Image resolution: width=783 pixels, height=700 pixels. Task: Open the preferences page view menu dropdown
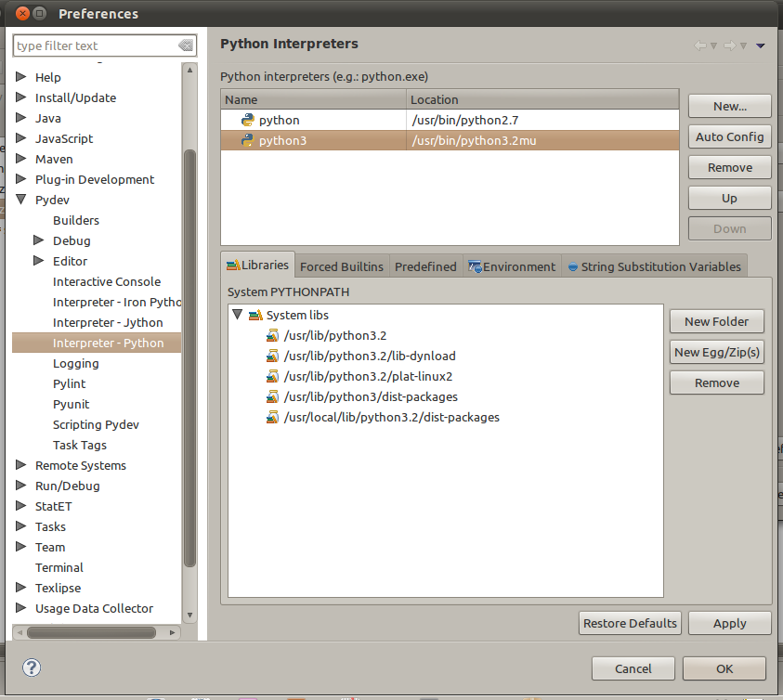(761, 45)
